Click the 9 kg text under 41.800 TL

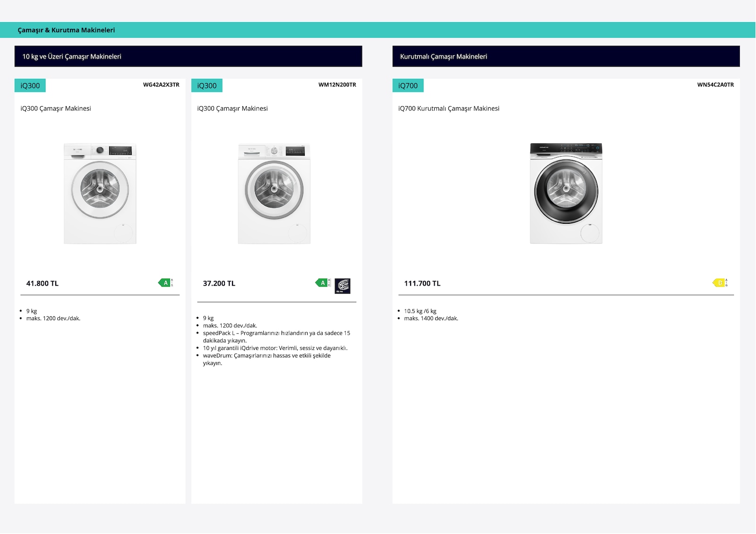point(32,311)
